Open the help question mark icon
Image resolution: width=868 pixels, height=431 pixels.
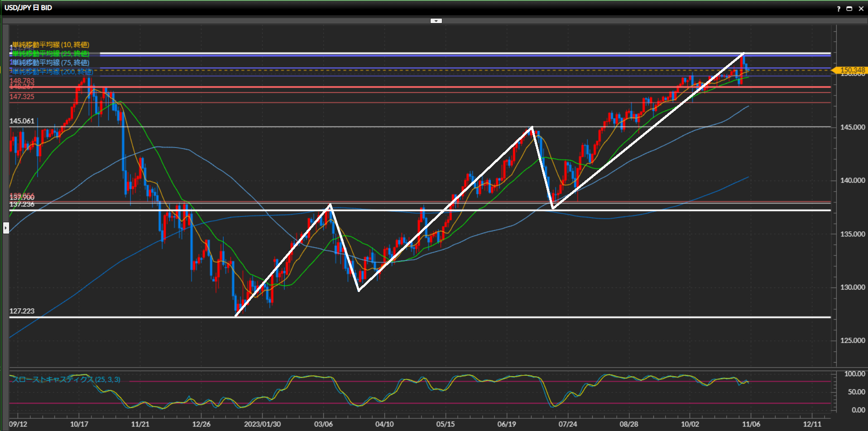(x=839, y=9)
